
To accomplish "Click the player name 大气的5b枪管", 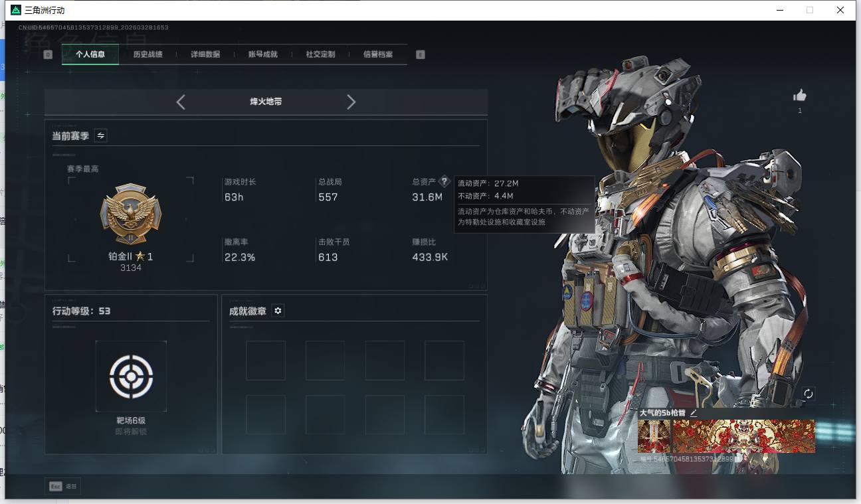I will (663, 413).
